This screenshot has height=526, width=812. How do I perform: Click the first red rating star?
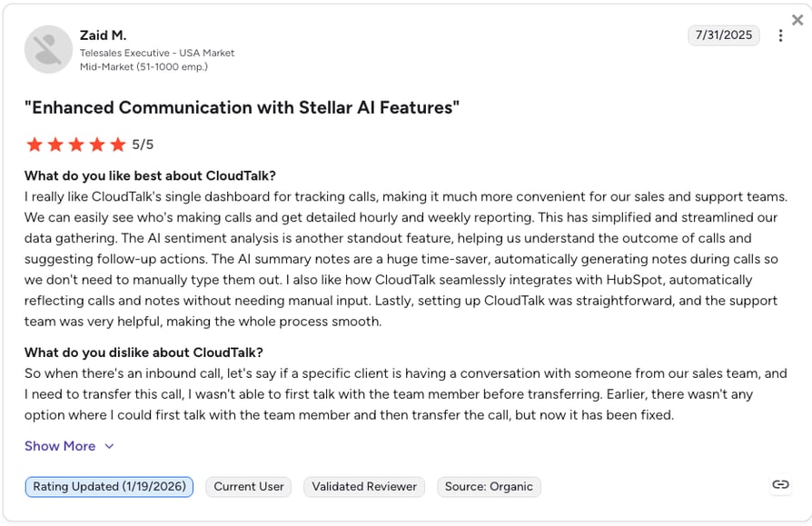[35, 144]
